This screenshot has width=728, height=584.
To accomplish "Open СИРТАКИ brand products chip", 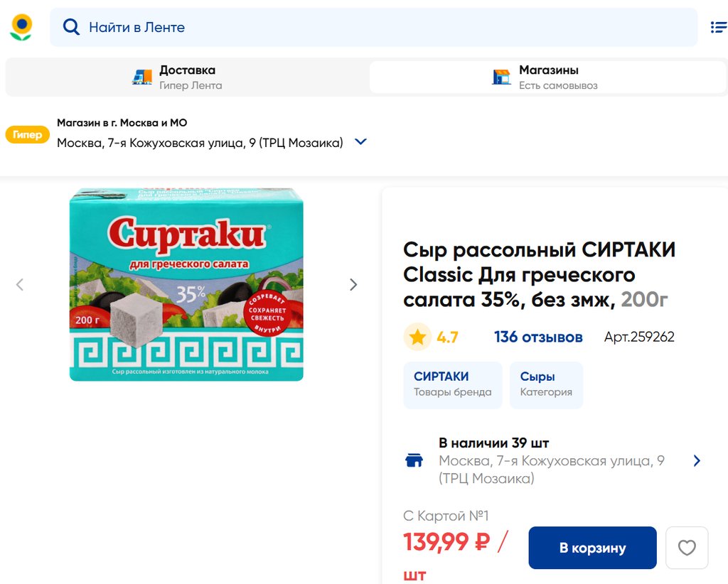I will [452, 384].
